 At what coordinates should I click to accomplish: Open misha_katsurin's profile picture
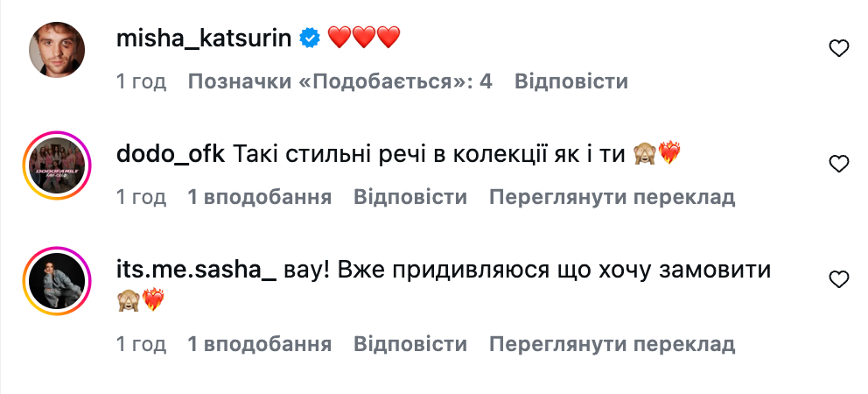[x=58, y=49]
